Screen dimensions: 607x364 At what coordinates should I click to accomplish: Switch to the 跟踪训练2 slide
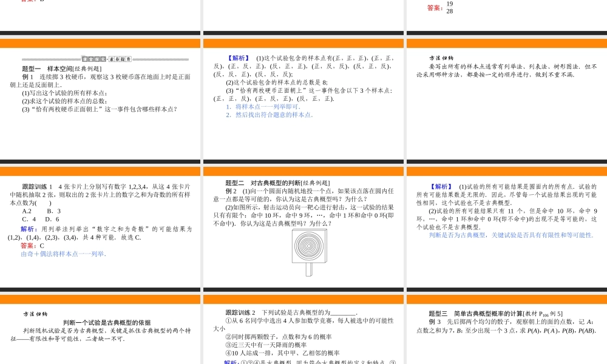pos(241,311)
